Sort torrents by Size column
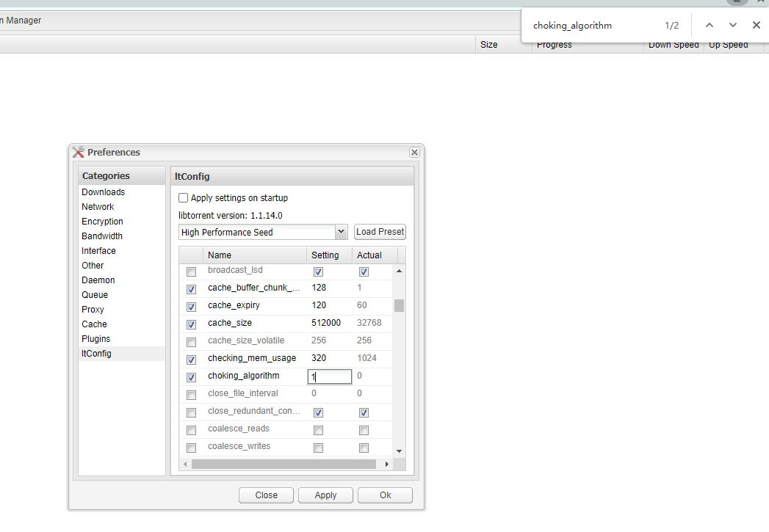This screenshot has height=532, width=769. tap(504, 45)
